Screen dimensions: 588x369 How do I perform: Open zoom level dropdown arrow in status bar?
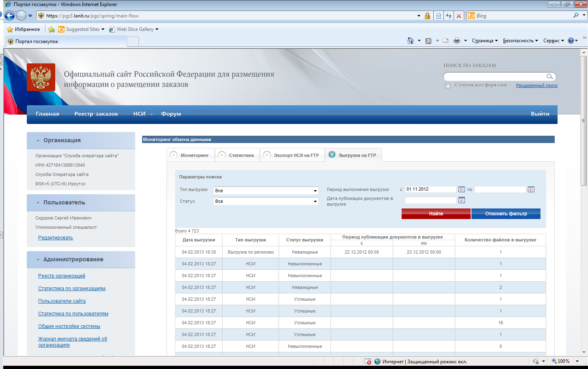[x=577, y=361]
